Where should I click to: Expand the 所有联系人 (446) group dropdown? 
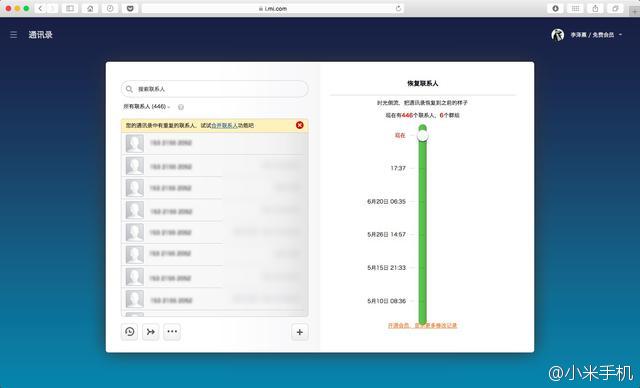pos(147,106)
